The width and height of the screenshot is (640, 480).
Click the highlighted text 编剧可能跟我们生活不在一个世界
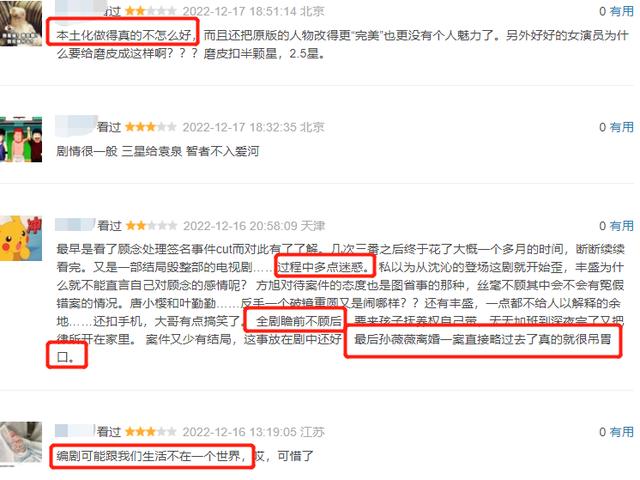pos(151,456)
